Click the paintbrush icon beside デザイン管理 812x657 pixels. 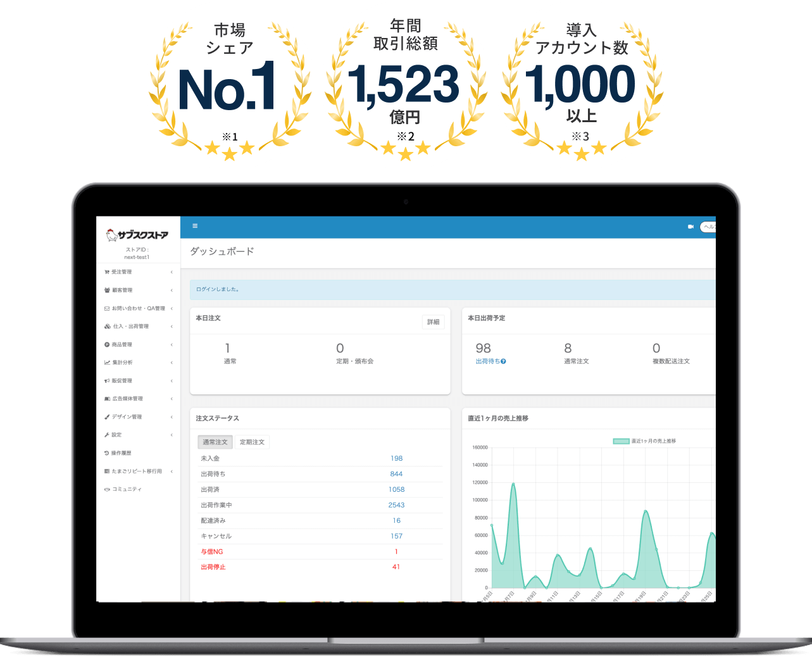click(x=107, y=417)
